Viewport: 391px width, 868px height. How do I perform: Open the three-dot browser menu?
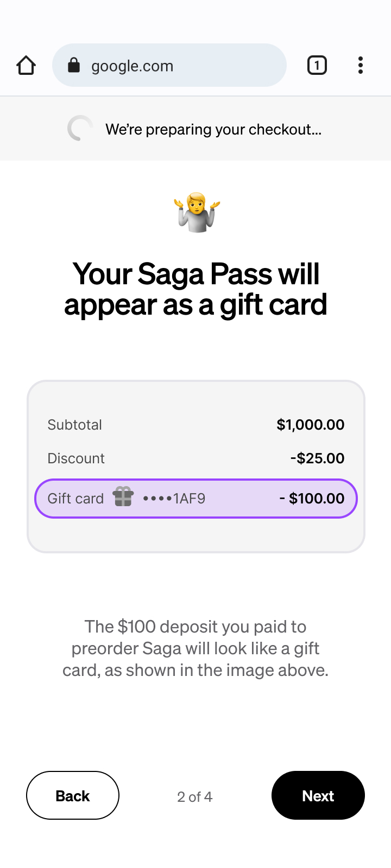[x=361, y=65]
